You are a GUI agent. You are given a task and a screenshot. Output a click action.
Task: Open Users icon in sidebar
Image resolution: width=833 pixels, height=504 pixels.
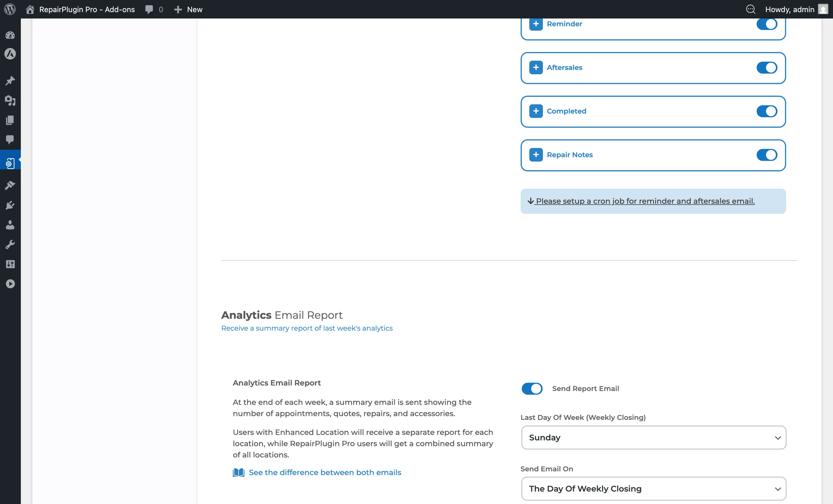[10, 225]
